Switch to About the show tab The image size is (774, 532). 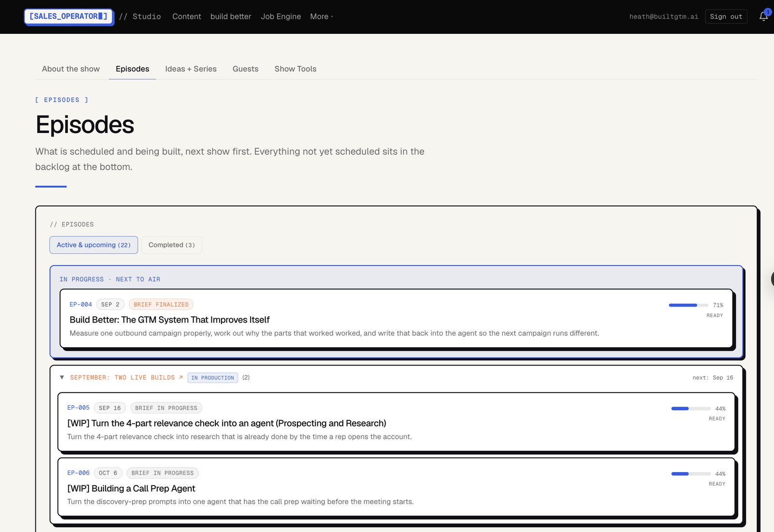click(x=71, y=69)
